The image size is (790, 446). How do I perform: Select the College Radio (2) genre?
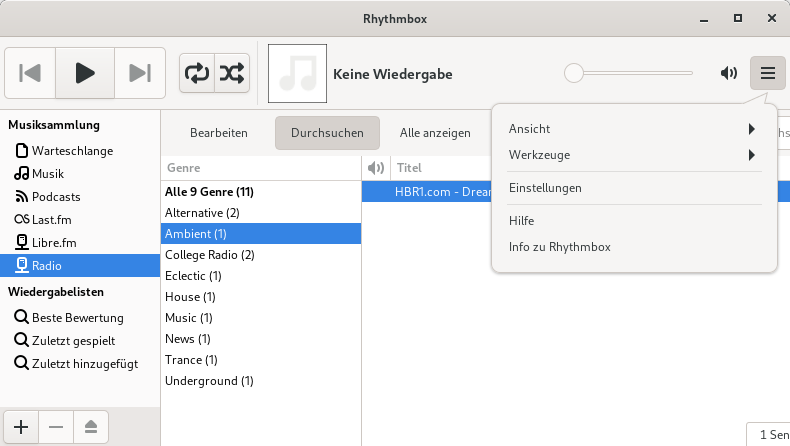(x=261, y=254)
